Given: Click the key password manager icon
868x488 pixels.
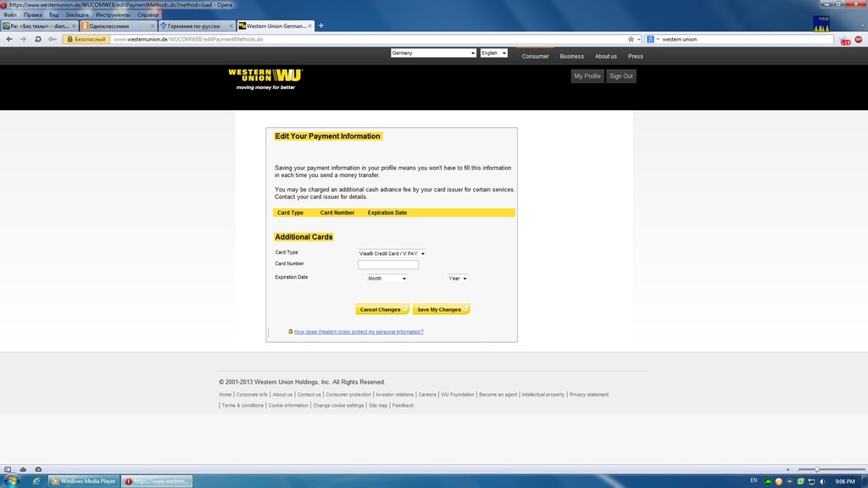Looking at the screenshot, I should coord(53,39).
